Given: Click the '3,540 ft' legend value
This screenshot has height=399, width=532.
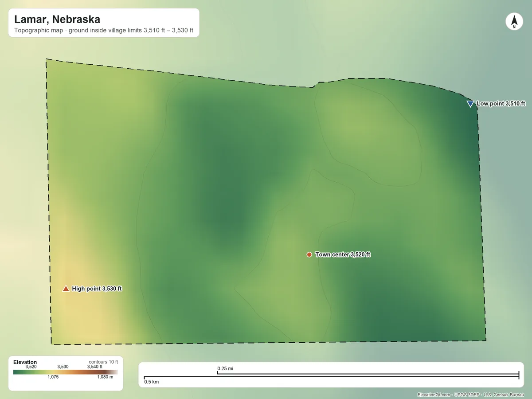Looking at the screenshot, I should (94, 367).
